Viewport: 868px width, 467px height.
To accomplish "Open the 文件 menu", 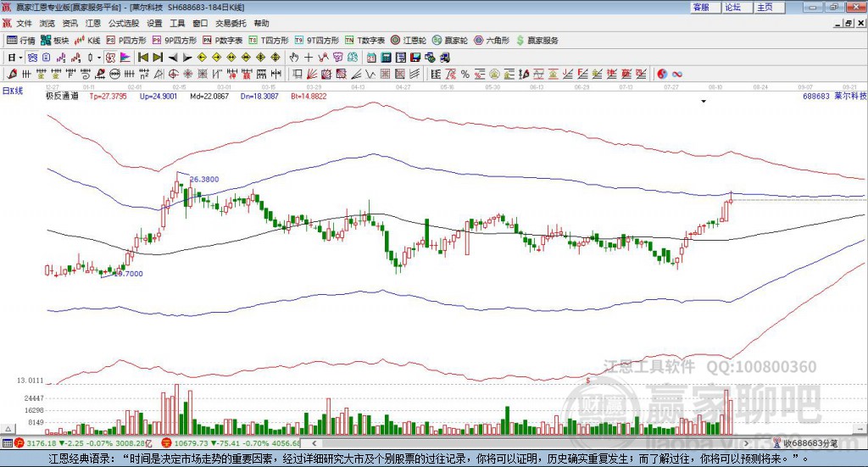I will 25,24.
